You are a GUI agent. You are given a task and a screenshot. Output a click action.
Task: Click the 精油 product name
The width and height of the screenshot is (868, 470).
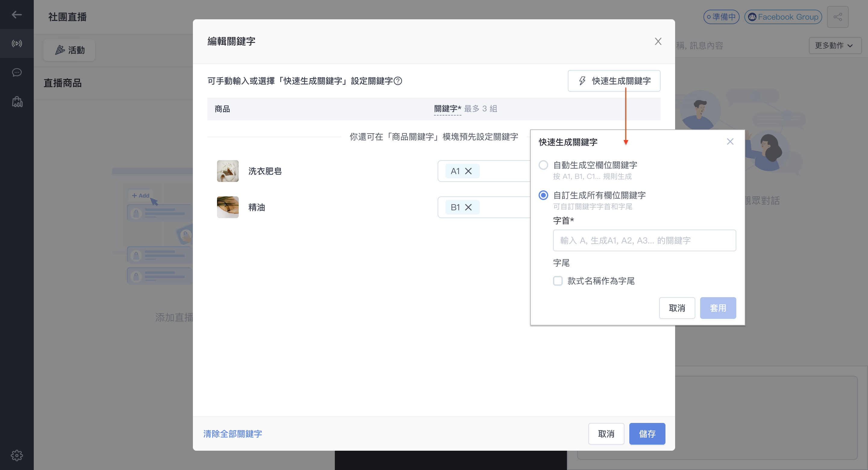point(256,207)
